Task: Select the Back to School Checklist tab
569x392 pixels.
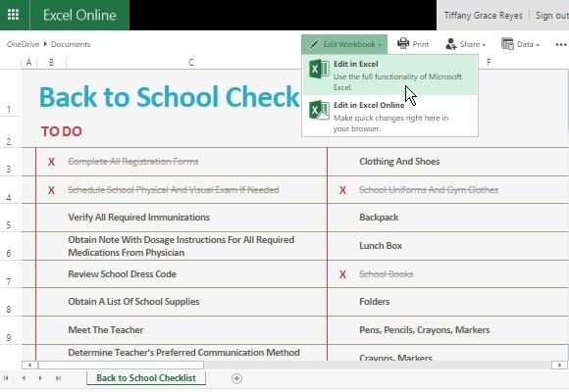Action: pos(146,378)
